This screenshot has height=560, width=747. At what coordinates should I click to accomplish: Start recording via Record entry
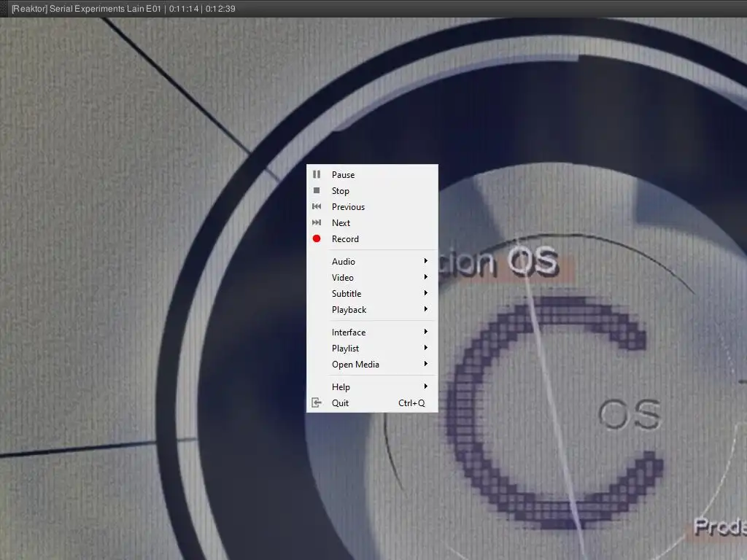(x=372, y=239)
